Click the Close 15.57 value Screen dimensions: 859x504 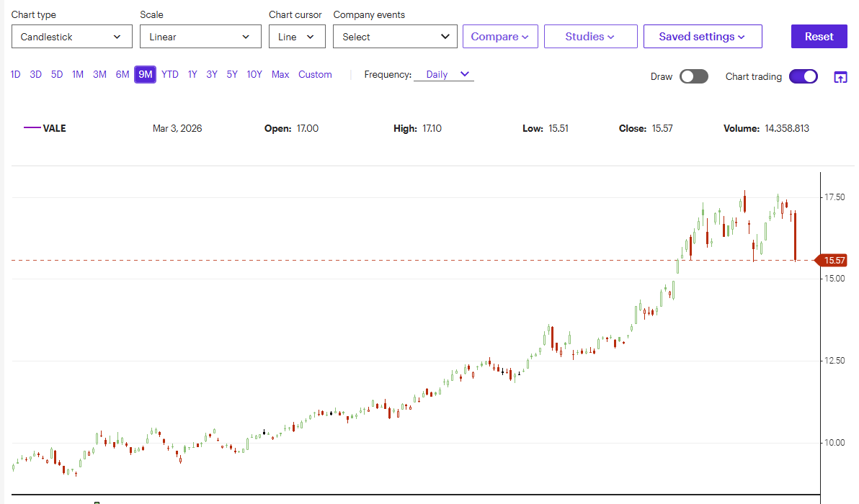coord(662,128)
